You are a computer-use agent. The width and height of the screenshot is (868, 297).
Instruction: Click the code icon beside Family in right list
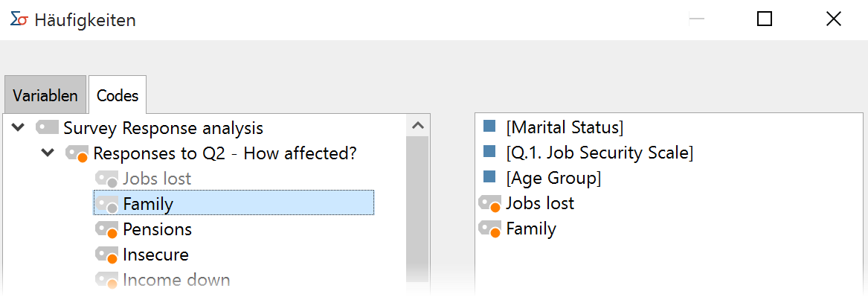490,229
